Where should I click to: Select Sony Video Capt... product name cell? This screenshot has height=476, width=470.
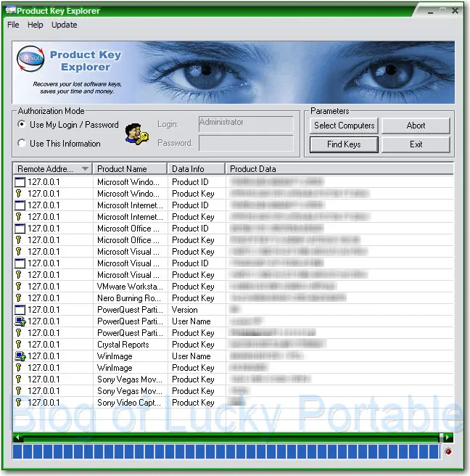129,403
